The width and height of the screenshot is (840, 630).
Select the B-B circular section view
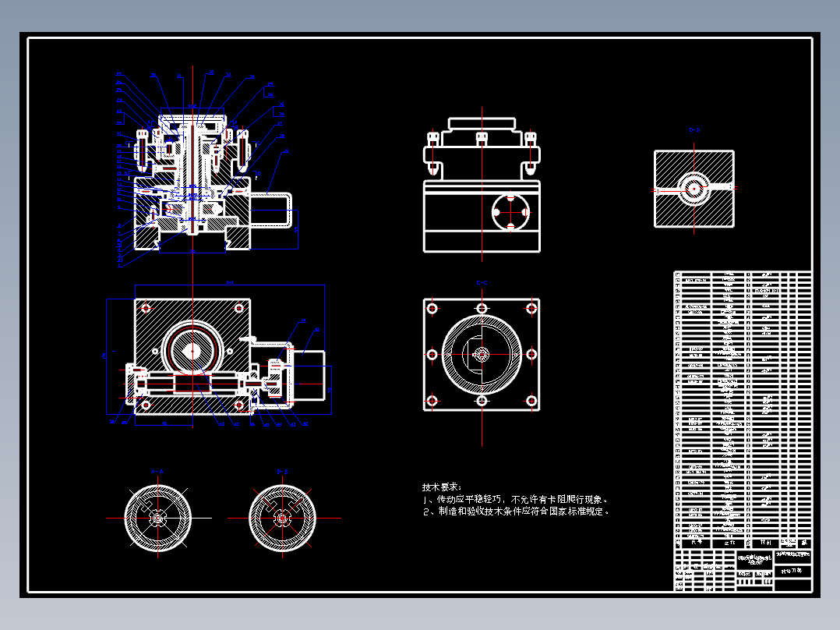pyautogui.click(x=282, y=518)
